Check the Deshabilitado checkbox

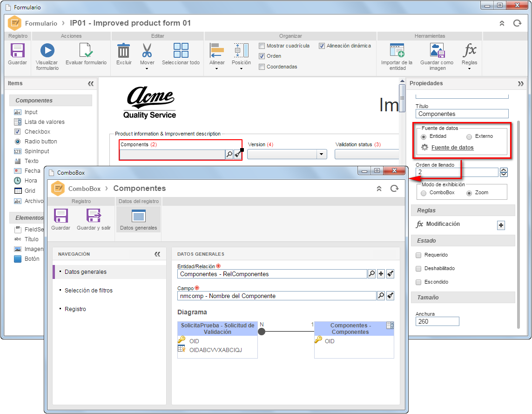(419, 269)
